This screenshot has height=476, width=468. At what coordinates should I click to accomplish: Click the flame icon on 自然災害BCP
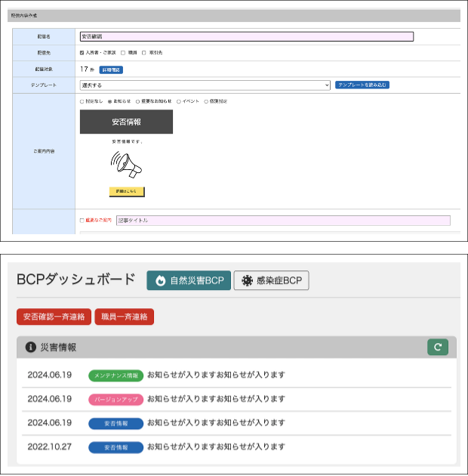click(x=160, y=280)
